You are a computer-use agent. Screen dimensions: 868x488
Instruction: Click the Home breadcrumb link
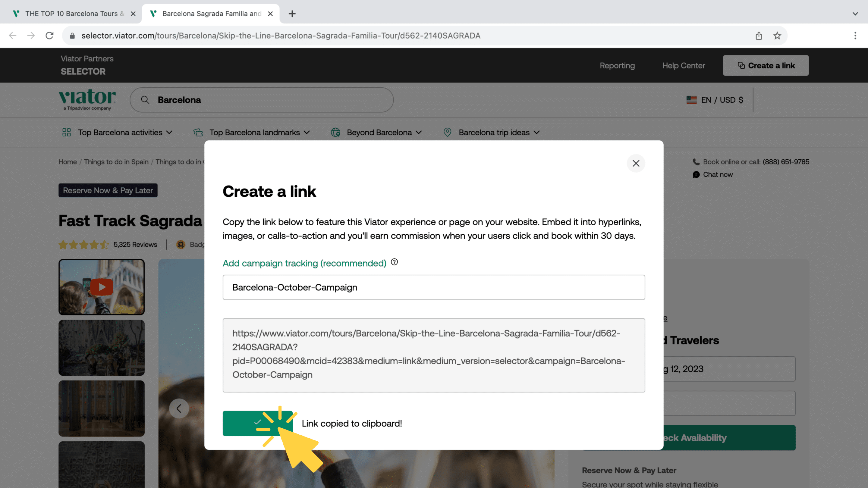pyautogui.click(x=68, y=162)
